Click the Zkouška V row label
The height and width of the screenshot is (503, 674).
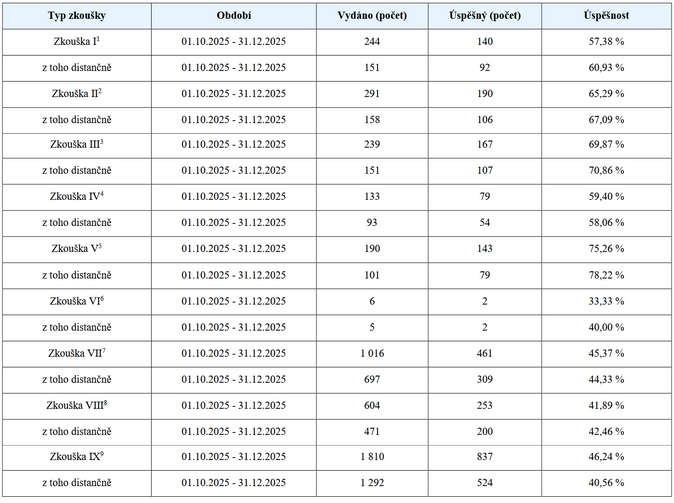[x=74, y=249]
